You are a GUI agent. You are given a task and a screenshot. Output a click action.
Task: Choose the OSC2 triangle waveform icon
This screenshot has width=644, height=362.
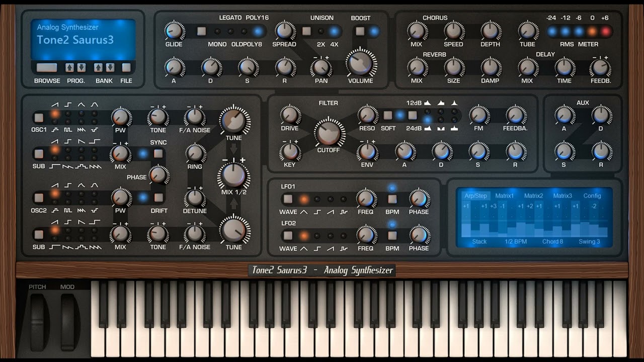coord(81,185)
